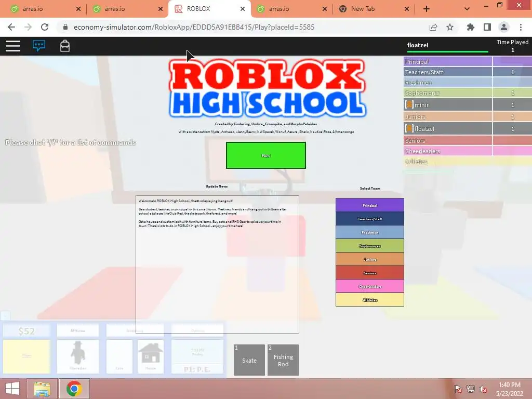Image resolution: width=532 pixels, height=399 pixels.
Task: Click the Time Played column header
Action: click(512, 42)
